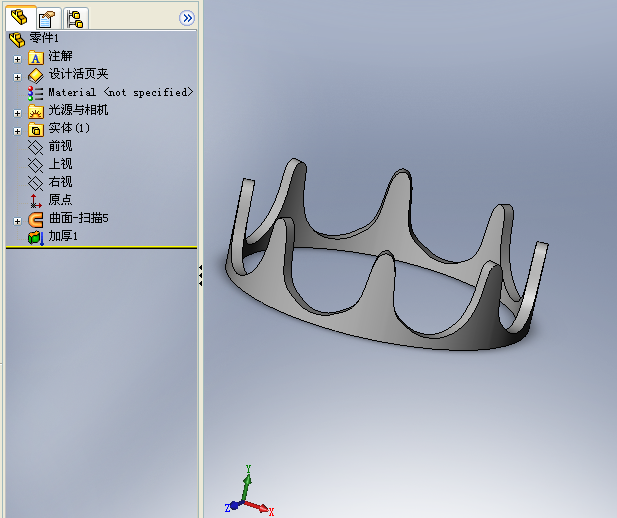Select the 原点 origin label
Screen dimensions: 617x518
coord(60,200)
